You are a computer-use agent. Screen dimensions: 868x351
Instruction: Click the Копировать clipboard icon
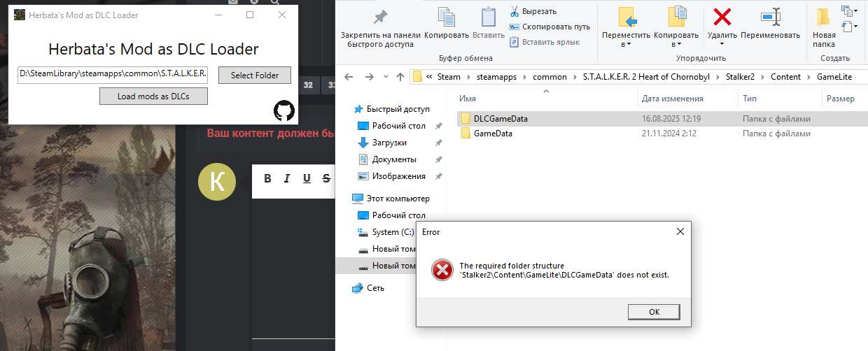pyautogui.click(x=446, y=17)
